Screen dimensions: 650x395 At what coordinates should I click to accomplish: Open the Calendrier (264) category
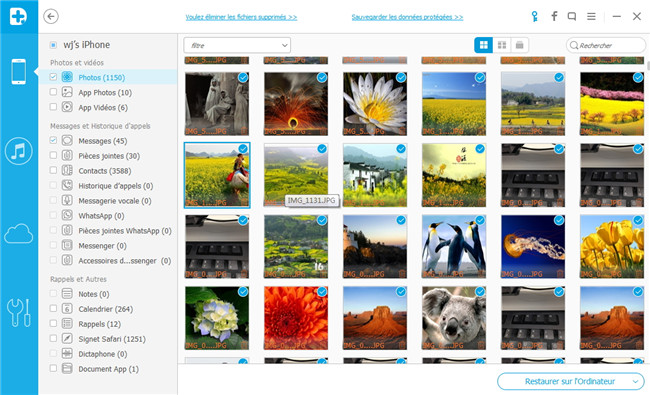(x=106, y=309)
